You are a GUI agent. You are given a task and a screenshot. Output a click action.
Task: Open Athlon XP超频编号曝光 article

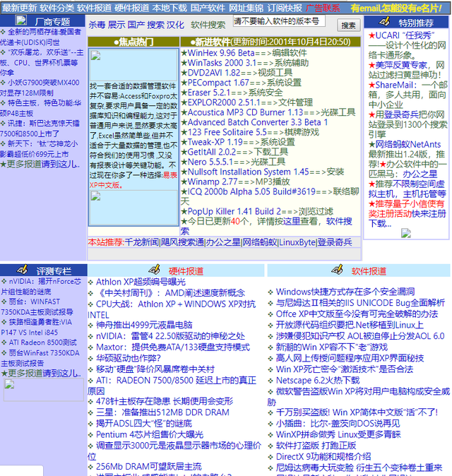pos(141,282)
